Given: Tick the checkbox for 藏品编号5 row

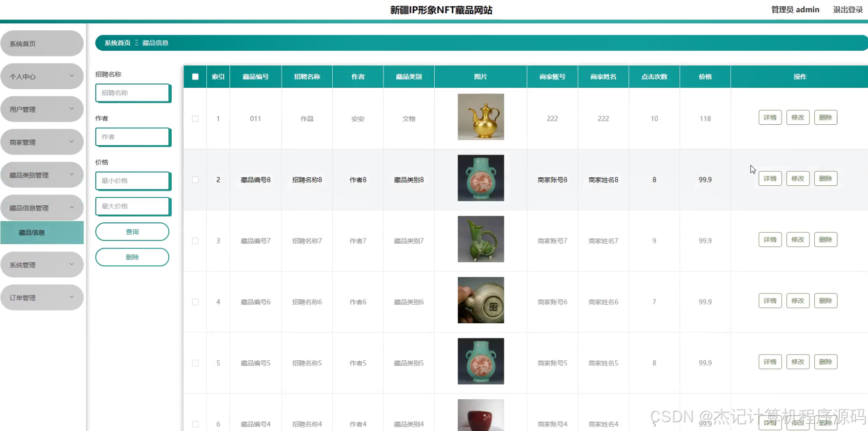Looking at the screenshot, I should pos(195,363).
